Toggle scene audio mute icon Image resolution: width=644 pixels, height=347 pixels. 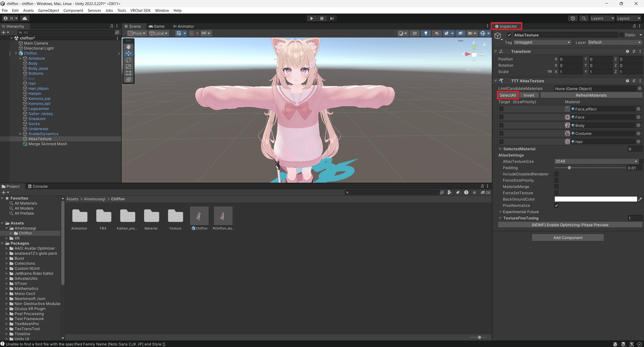pyautogui.click(x=437, y=33)
